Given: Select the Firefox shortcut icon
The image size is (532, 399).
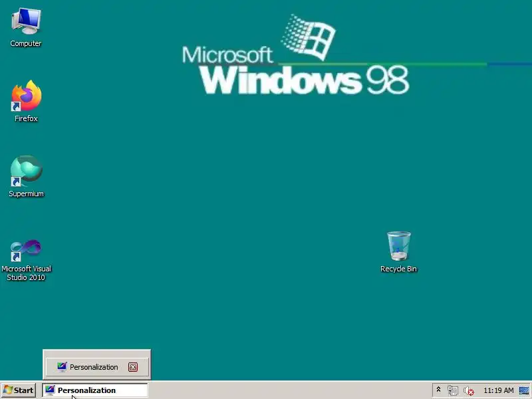Looking at the screenshot, I should click(x=26, y=101).
